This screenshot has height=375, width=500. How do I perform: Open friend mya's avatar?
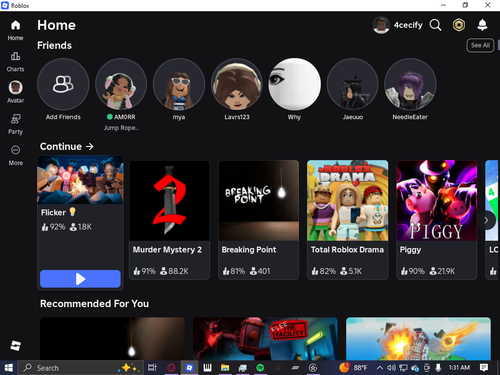(179, 84)
